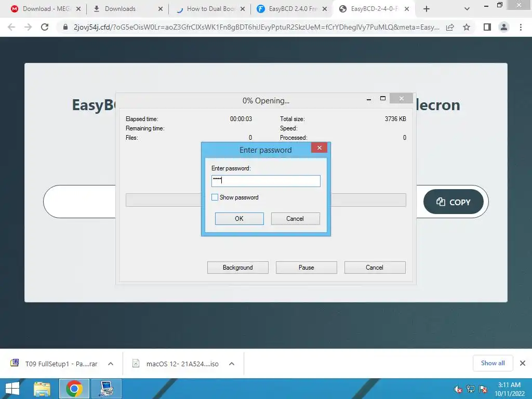Image resolution: width=532 pixels, height=399 pixels.
Task: Open Action Center flag icon
Action: (x=484, y=389)
